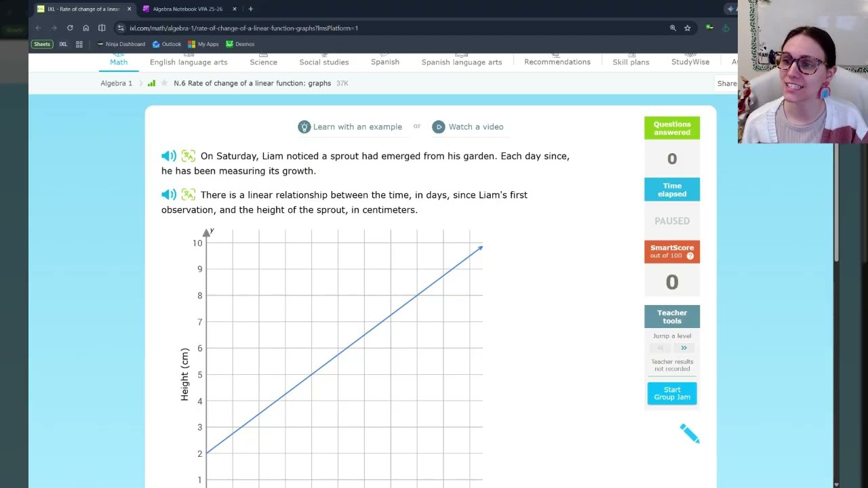Jump forward a level with double arrow
This screenshot has width=868, height=488.
point(684,348)
